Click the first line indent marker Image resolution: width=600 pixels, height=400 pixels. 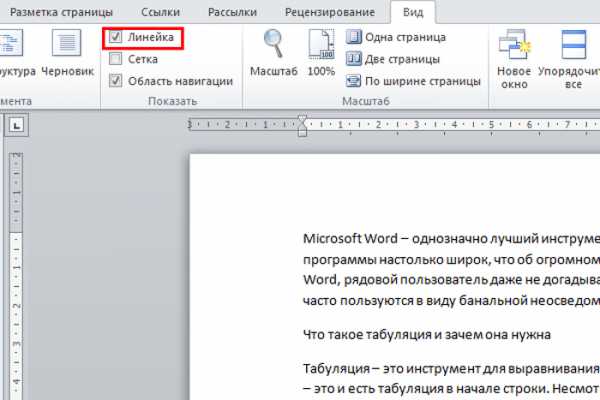(302, 119)
